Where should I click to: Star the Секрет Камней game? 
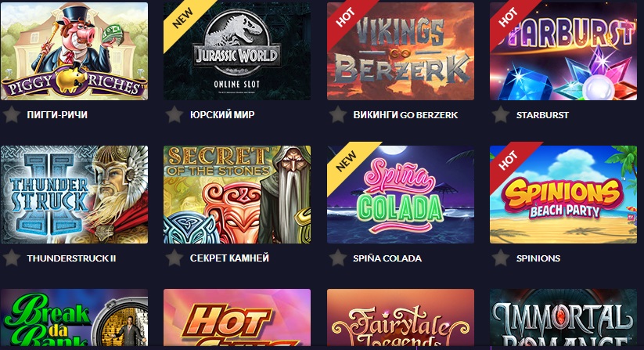pyautogui.click(x=174, y=258)
